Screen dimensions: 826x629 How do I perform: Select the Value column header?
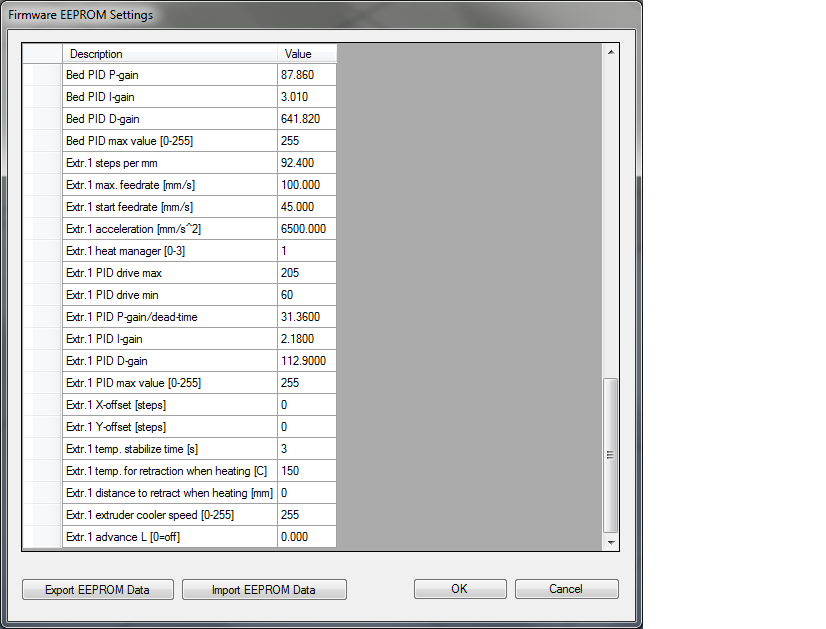pos(307,54)
